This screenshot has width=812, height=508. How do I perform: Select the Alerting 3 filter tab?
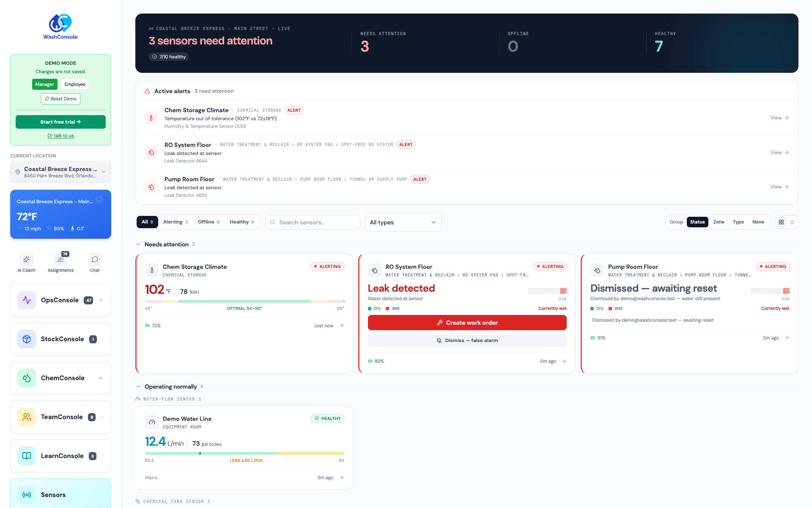pos(176,222)
